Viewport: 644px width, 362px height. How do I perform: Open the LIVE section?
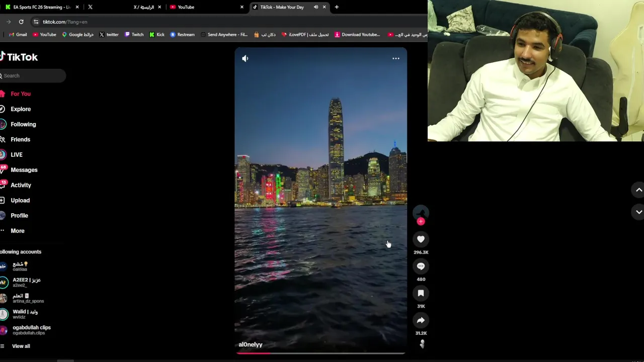point(16,155)
